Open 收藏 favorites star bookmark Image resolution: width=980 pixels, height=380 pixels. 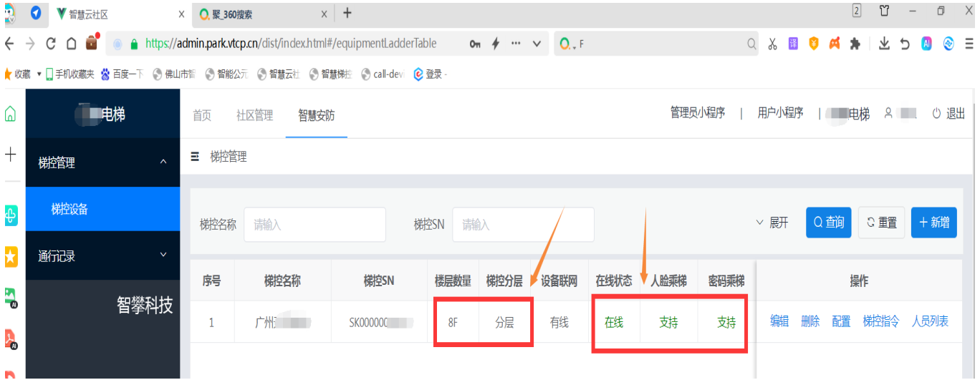18,74
